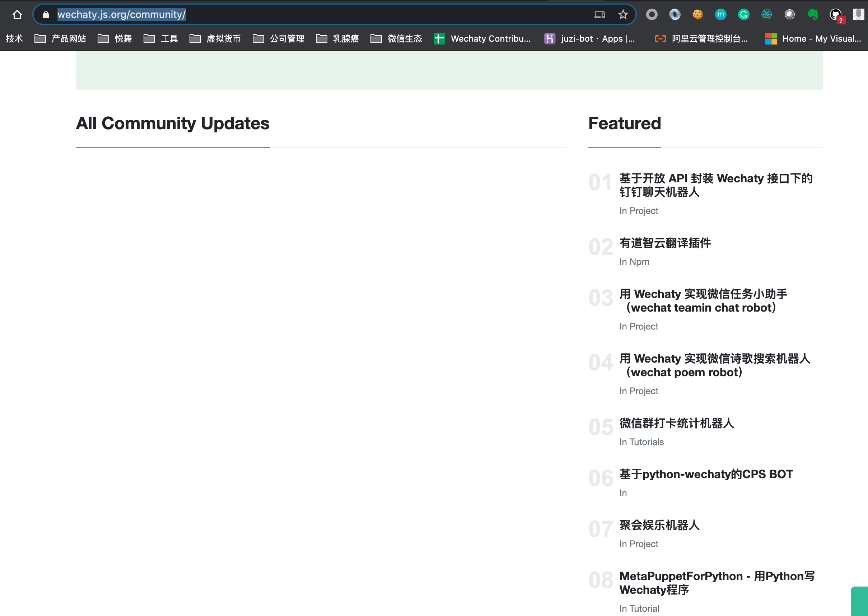
Task: Open the teal 'm' extension icon
Action: coord(720,14)
